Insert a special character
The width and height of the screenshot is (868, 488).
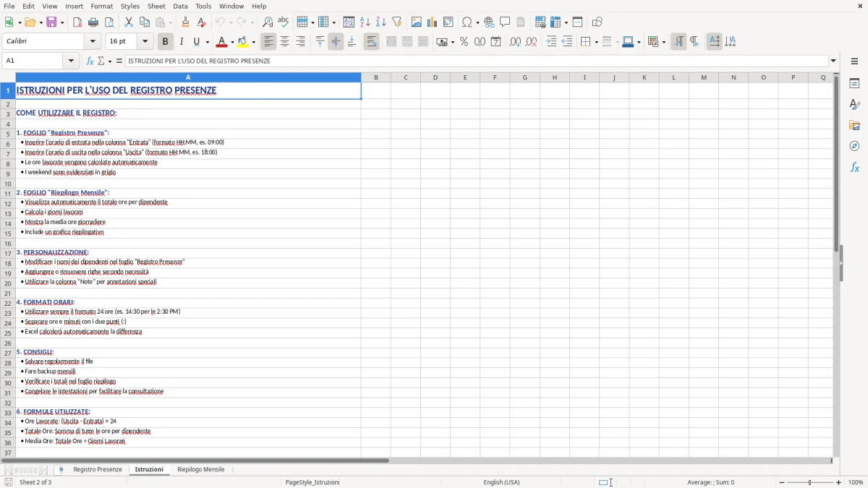pyautogui.click(x=467, y=22)
